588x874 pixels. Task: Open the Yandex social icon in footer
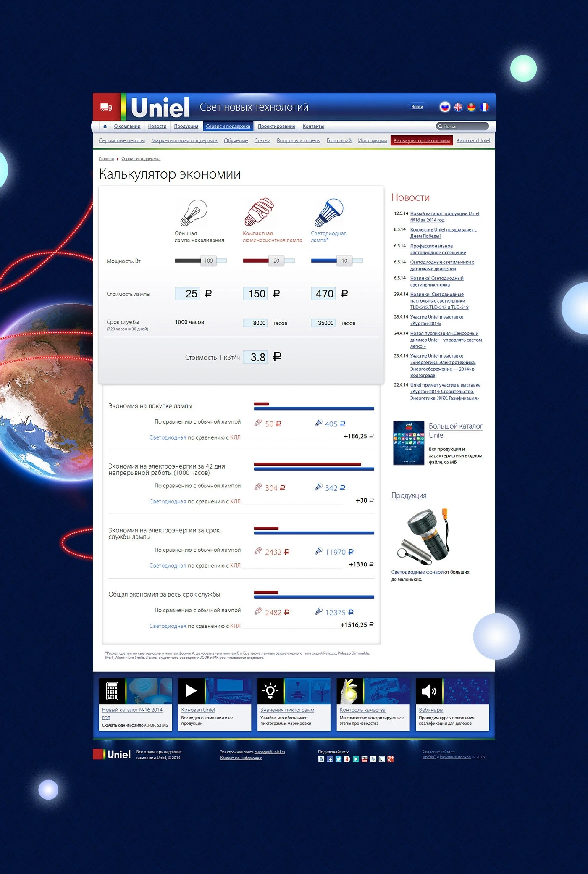pos(347,759)
